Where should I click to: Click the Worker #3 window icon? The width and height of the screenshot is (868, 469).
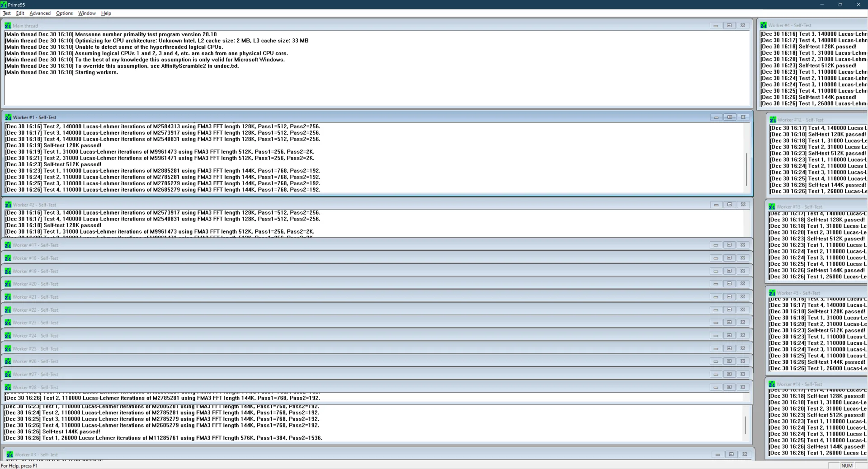9,455
